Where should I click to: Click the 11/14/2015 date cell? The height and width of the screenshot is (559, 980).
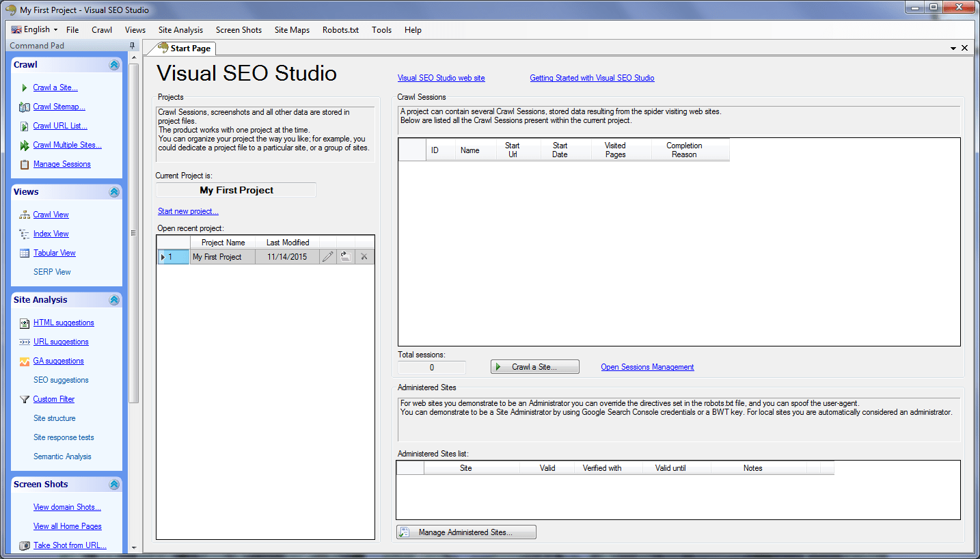coord(288,257)
